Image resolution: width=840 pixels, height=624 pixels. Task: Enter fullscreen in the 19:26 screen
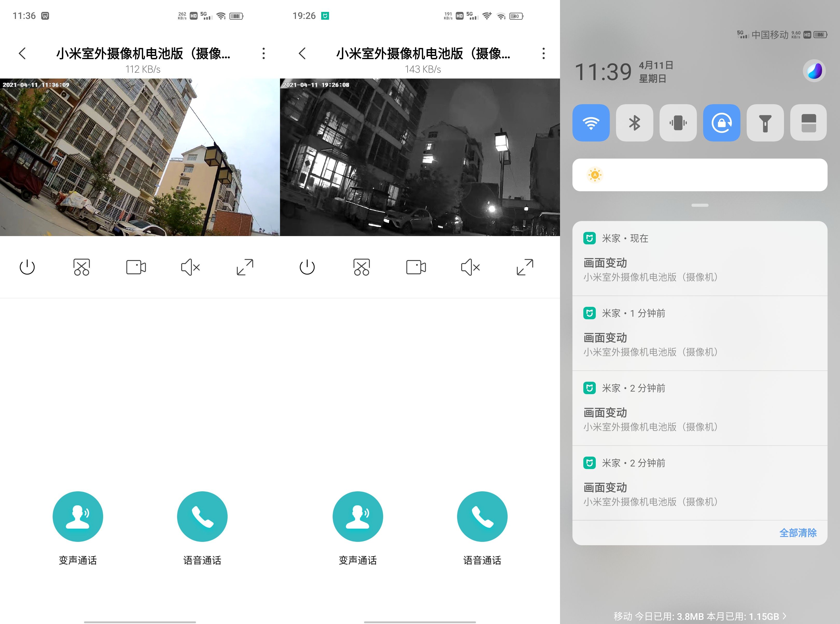click(x=525, y=267)
